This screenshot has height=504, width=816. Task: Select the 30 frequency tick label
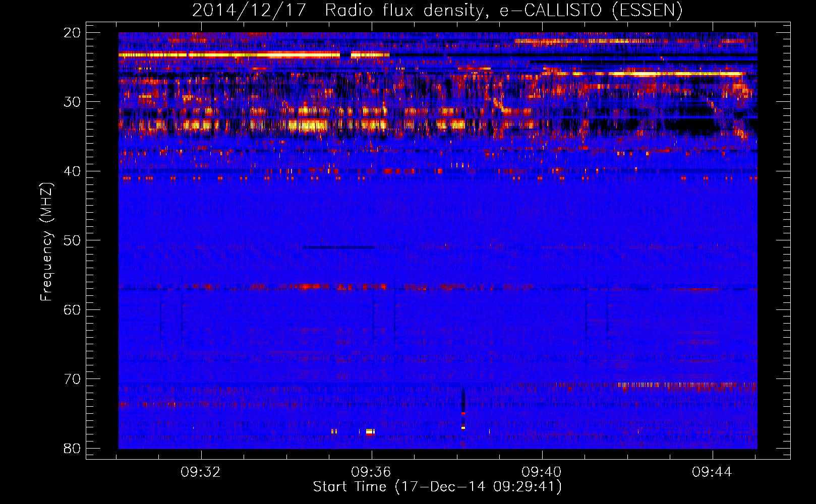73,102
